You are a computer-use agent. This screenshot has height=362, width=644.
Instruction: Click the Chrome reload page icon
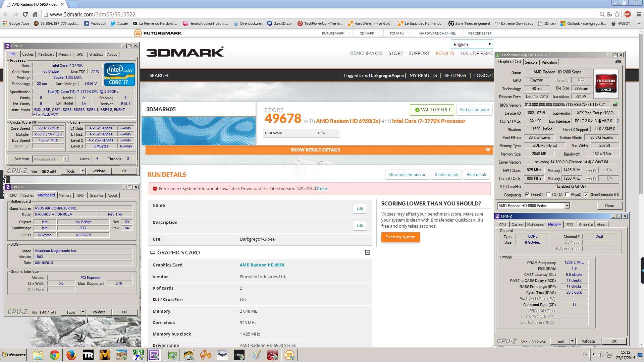tap(25, 14)
